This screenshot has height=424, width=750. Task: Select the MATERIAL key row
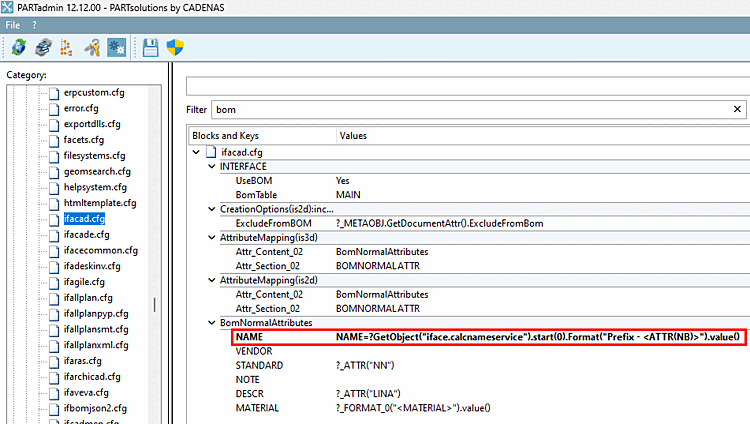(x=257, y=408)
